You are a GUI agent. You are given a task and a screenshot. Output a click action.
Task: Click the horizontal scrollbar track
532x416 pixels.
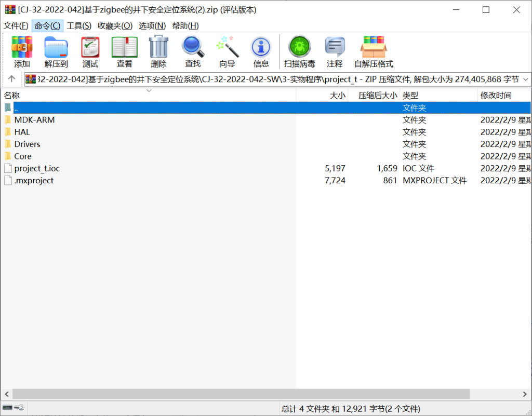pyautogui.click(x=494, y=394)
